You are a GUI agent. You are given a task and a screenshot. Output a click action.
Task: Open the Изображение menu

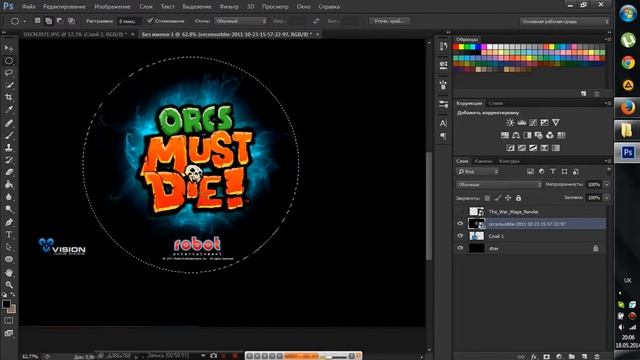(x=112, y=7)
